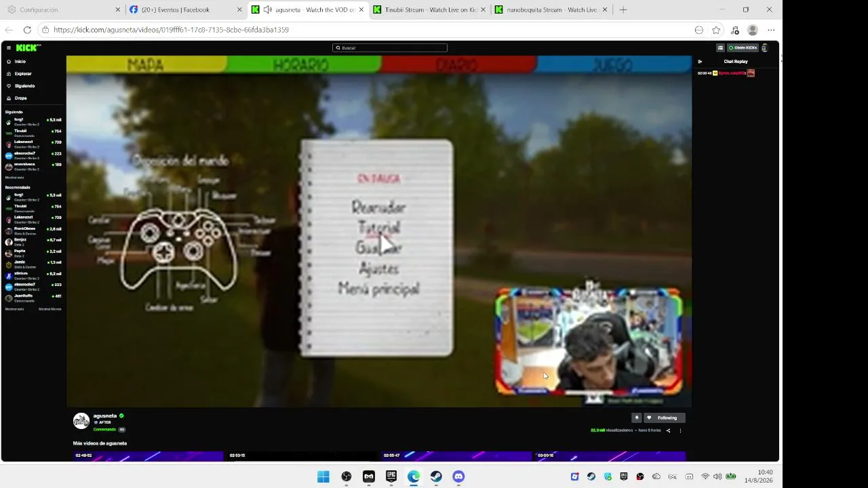Image resolution: width=868 pixels, height=488 pixels.
Task: Open Discord from the taskbar
Action: pos(458,476)
